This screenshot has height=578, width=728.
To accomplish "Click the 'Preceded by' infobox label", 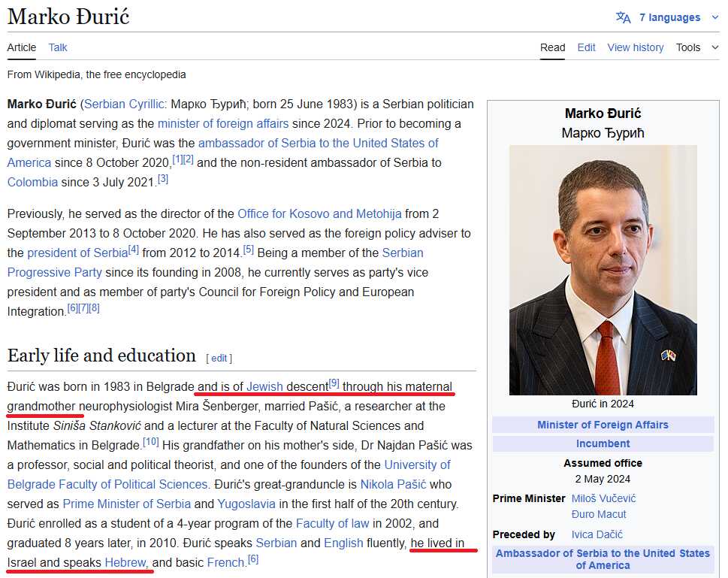I will [x=524, y=535].
